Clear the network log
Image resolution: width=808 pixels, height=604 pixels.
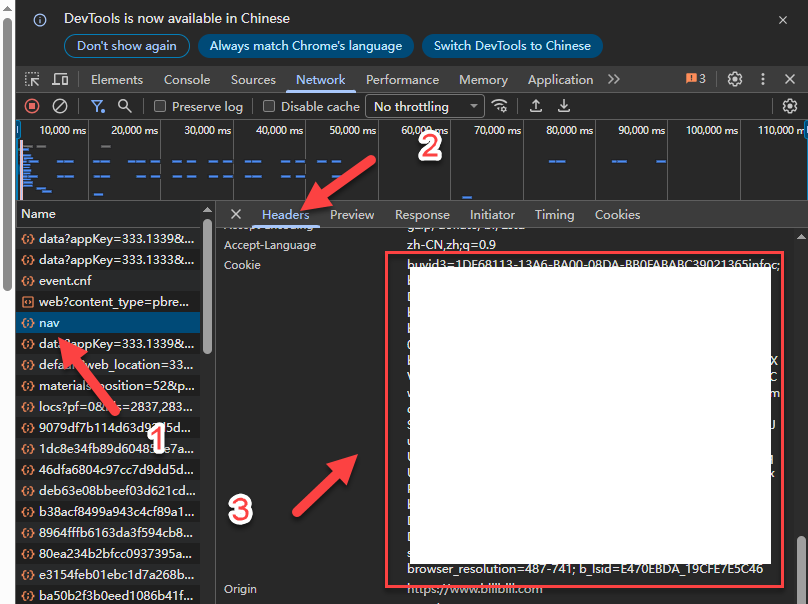click(60, 106)
